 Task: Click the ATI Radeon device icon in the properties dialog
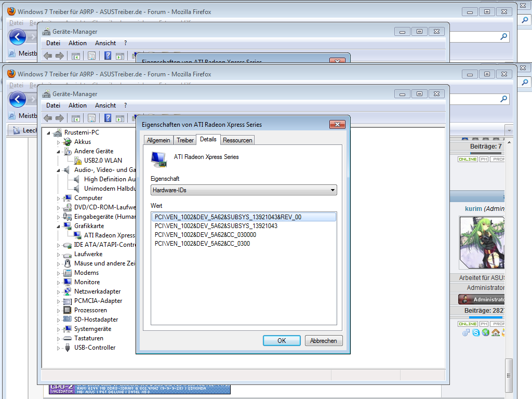tap(159, 160)
